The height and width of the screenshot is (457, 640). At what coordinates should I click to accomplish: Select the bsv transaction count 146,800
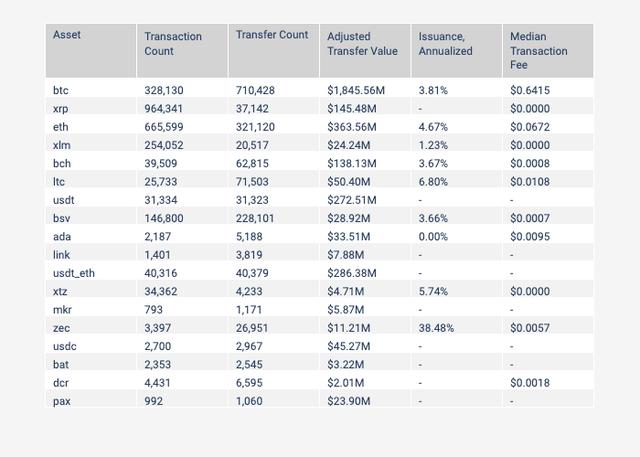(164, 218)
